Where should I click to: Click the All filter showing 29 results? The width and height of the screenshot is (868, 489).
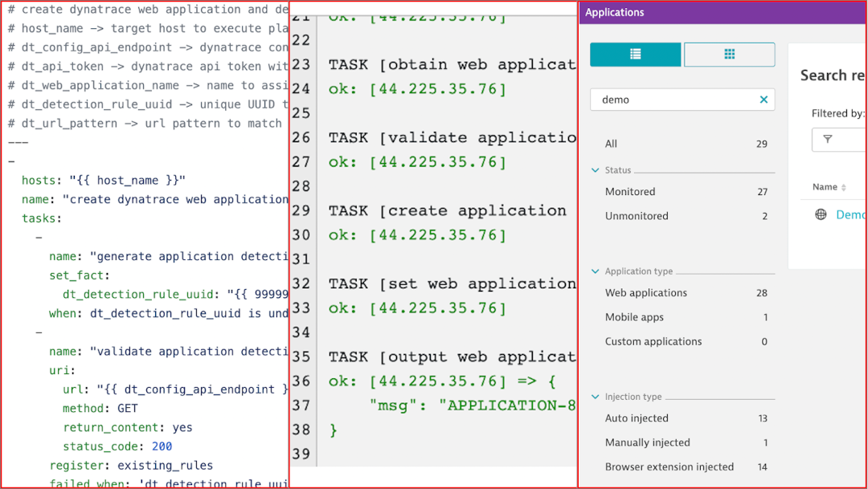[611, 143]
